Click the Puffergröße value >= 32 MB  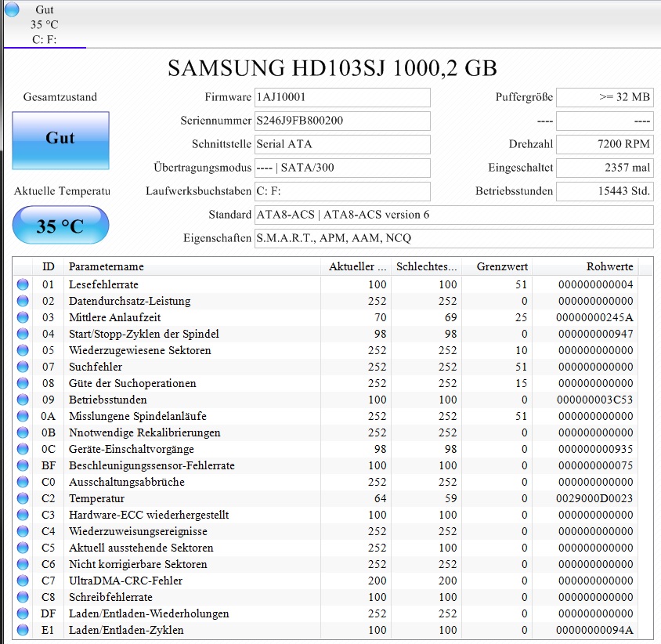605,97
